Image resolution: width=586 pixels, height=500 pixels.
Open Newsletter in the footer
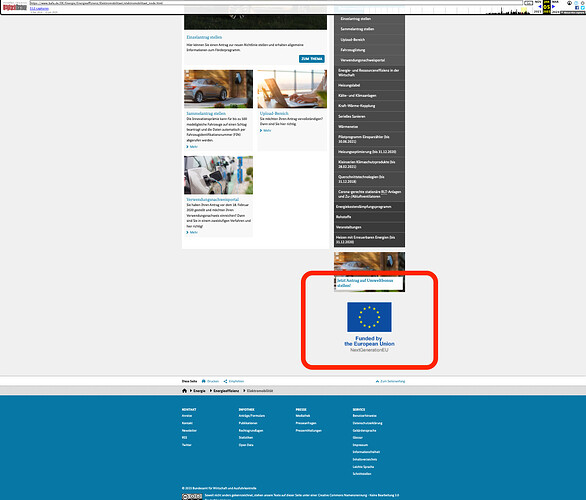tap(189, 430)
